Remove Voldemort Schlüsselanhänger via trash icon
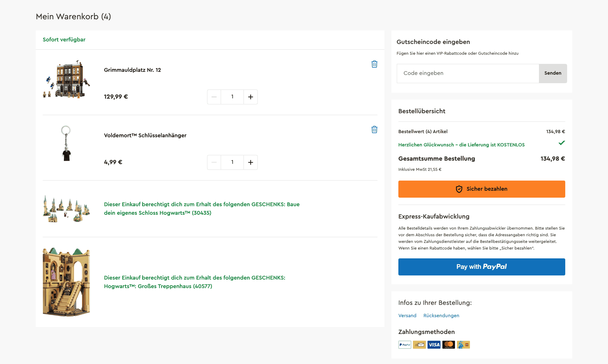The height and width of the screenshot is (364, 608). pos(374,130)
